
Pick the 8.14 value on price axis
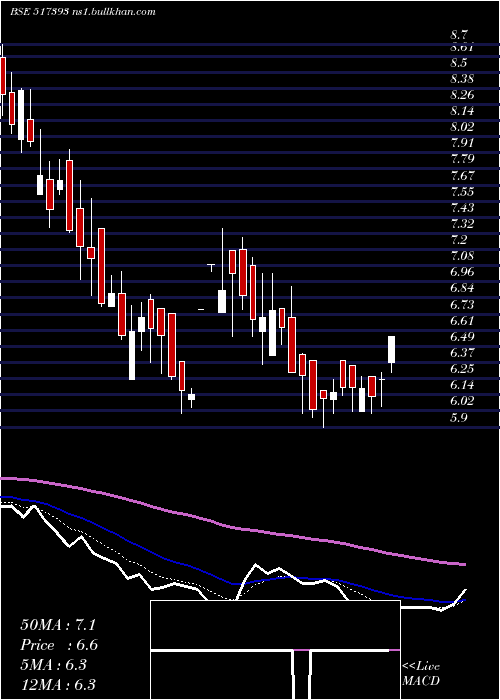462,111
